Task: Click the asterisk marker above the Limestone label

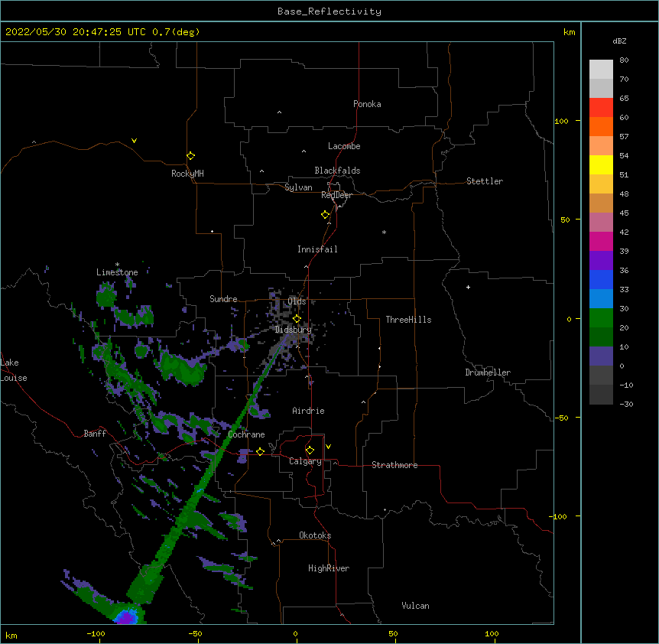Action: [x=117, y=265]
